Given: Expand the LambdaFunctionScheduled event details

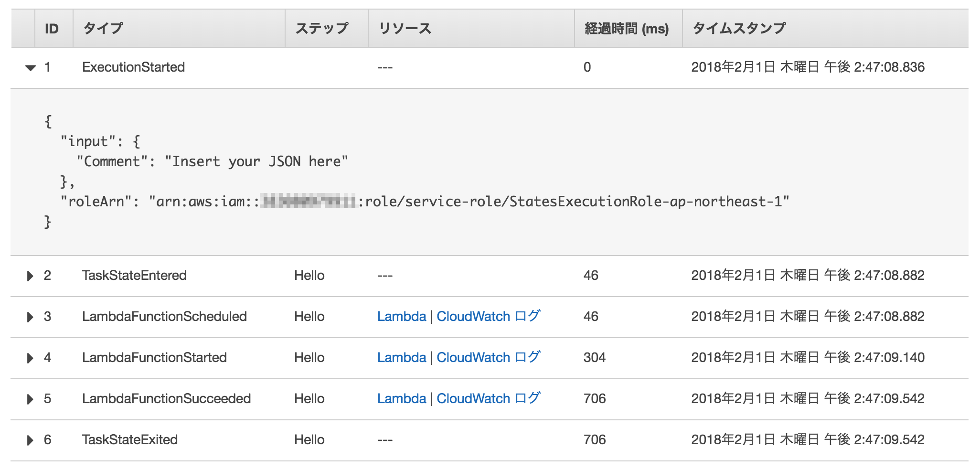Looking at the screenshot, I should point(31,317).
